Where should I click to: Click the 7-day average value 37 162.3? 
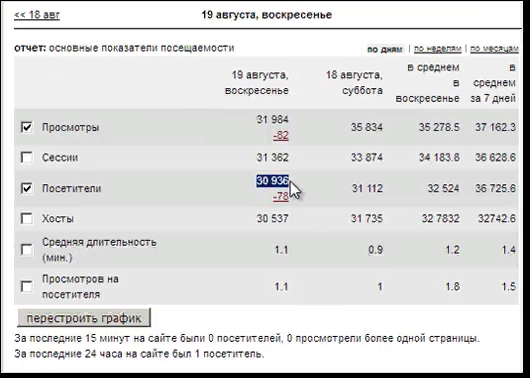pyautogui.click(x=496, y=127)
